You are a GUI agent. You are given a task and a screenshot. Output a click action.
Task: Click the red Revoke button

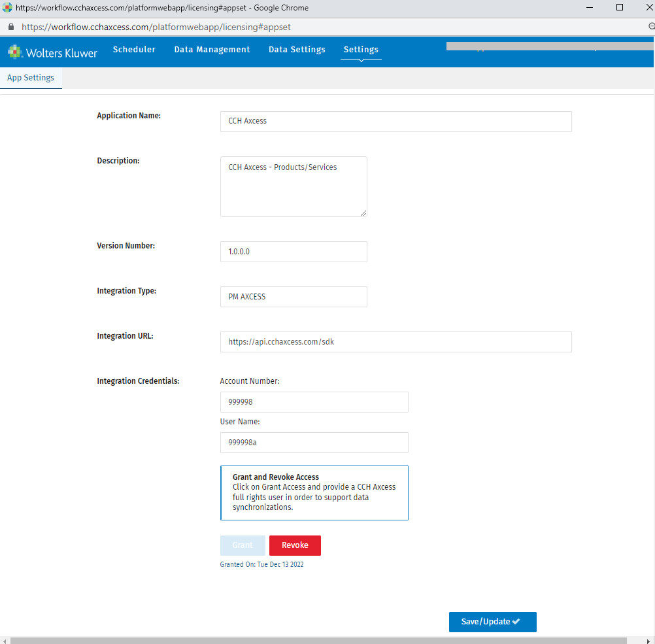(x=295, y=545)
